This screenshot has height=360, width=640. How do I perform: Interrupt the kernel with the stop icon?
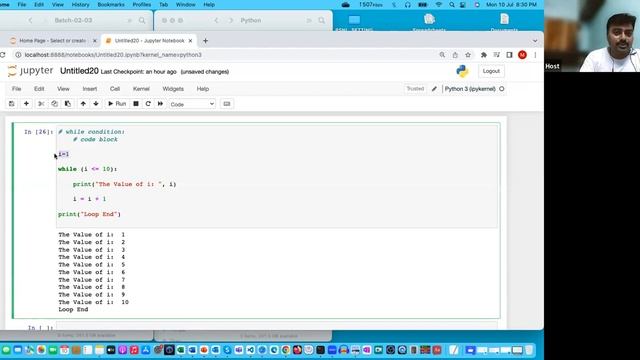(x=136, y=104)
